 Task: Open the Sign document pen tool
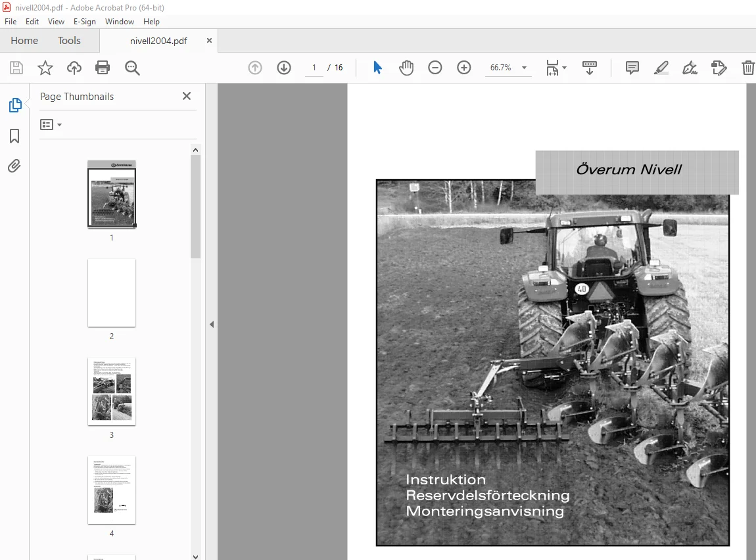[x=690, y=68]
